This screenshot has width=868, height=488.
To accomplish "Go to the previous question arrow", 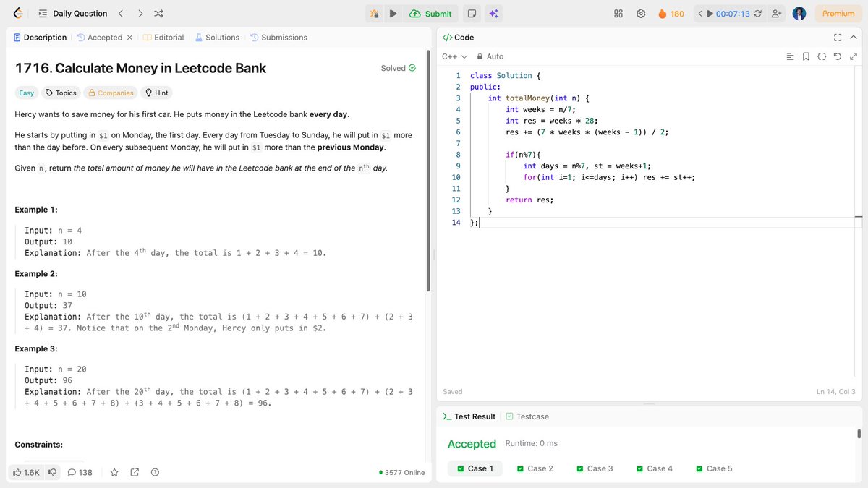I will click(121, 14).
